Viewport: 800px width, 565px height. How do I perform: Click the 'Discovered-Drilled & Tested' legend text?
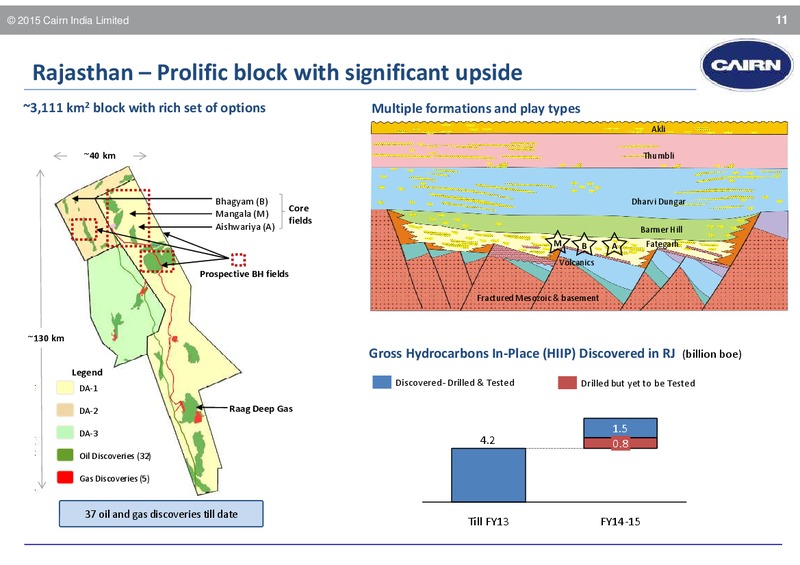tap(455, 383)
